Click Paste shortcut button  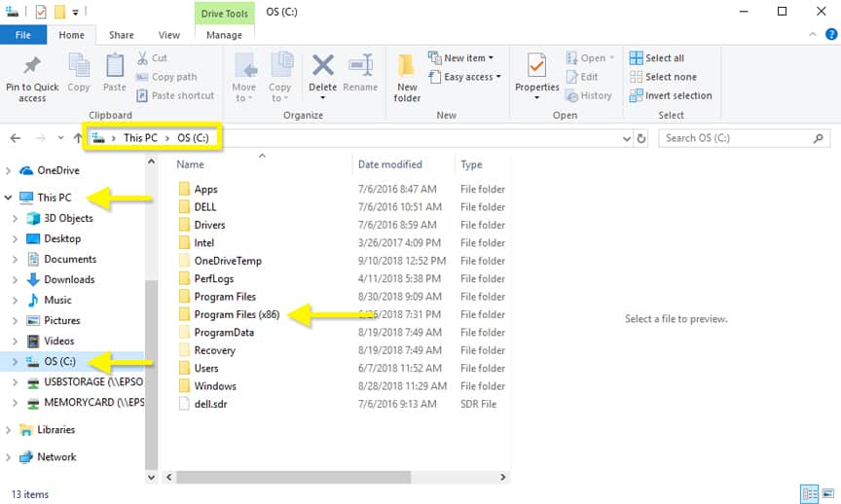click(175, 95)
